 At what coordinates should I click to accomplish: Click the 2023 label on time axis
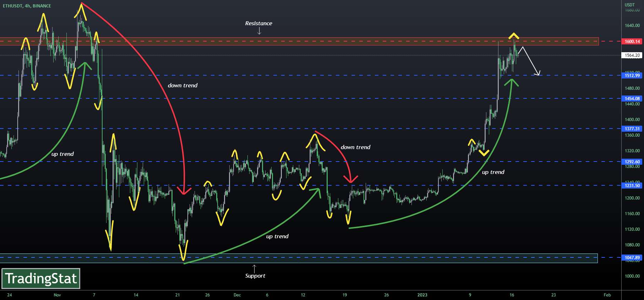422,295
